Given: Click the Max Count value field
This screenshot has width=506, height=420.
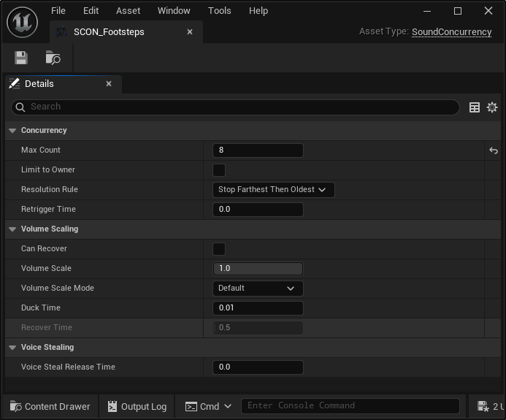Looking at the screenshot, I should (x=258, y=150).
